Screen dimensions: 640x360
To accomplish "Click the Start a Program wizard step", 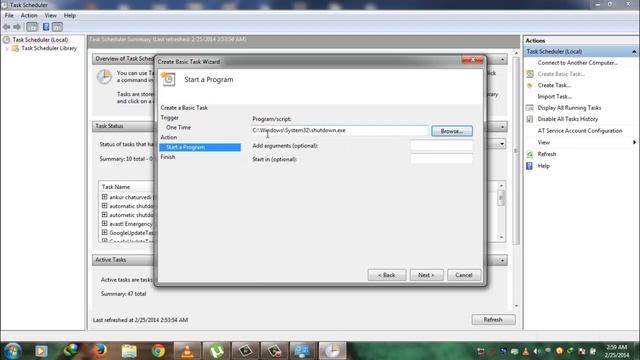I will (200, 147).
